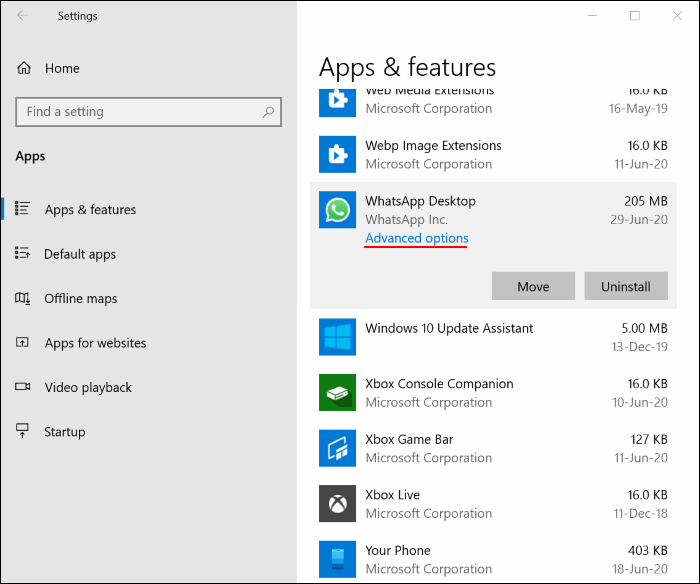Open Video playback settings
This screenshot has width=700, height=584.
click(88, 387)
